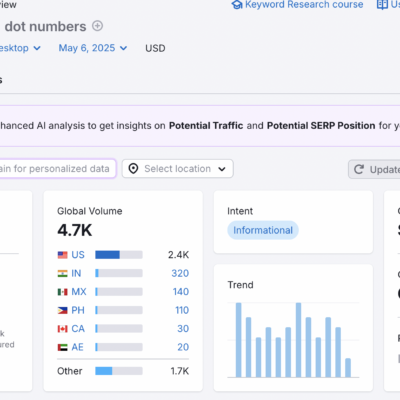
Task: Click the 20 volume value for AE
Action: 183,347
